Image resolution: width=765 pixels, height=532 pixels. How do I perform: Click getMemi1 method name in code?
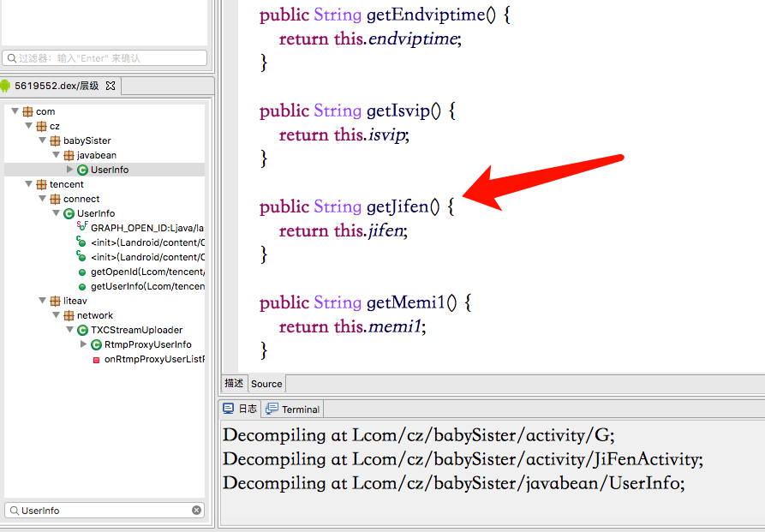(406, 302)
